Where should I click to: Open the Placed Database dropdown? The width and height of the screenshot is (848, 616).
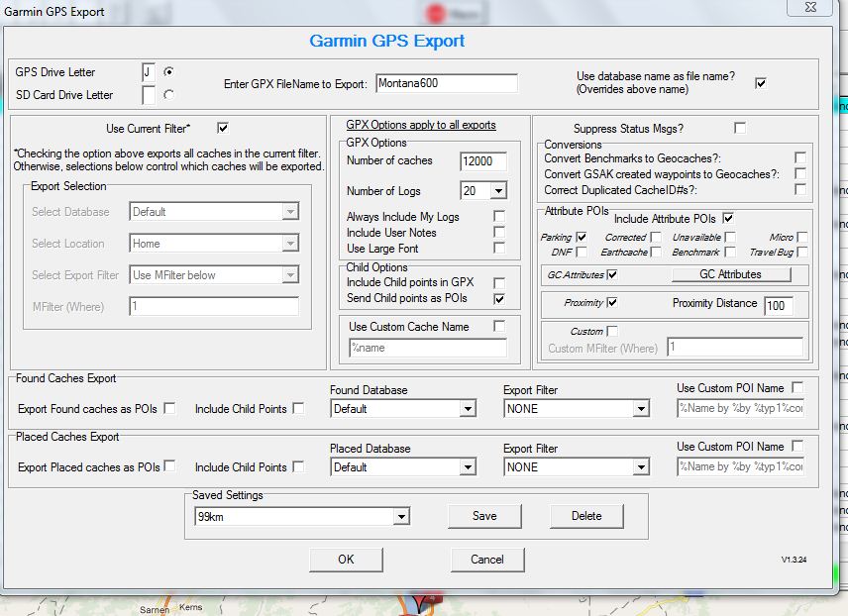468,467
